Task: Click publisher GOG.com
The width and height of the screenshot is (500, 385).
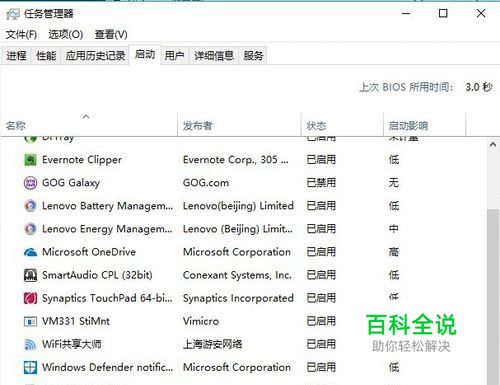Action: click(x=206, y=183)
